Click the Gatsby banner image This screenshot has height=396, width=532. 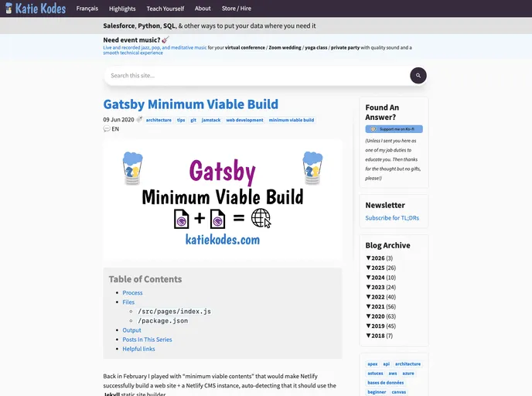[x=223, y=200]
